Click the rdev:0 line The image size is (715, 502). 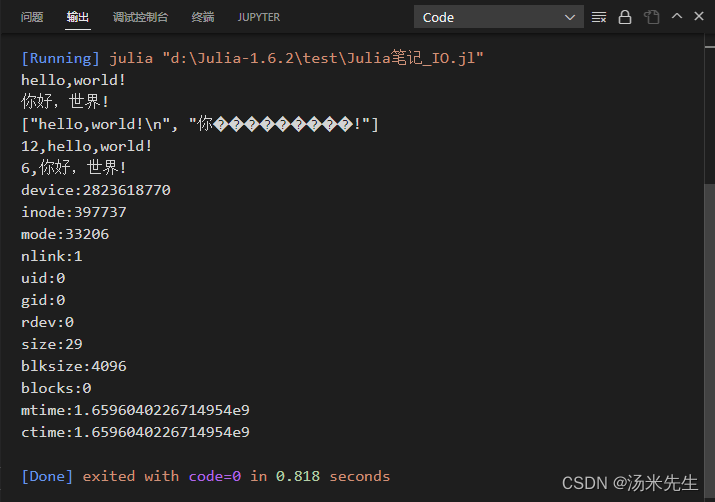(x=47, y=322)
